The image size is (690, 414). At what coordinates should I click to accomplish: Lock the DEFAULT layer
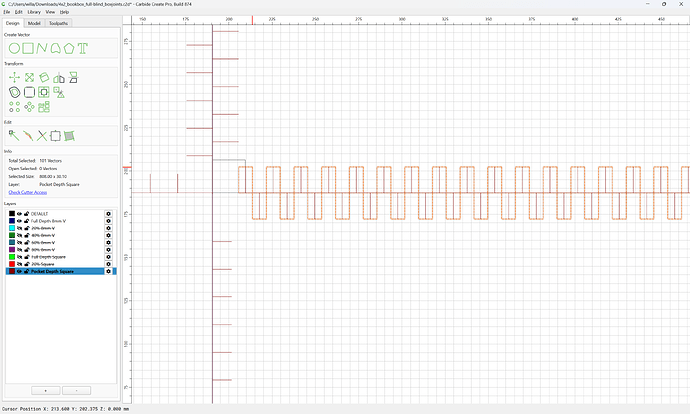[26, 214]
